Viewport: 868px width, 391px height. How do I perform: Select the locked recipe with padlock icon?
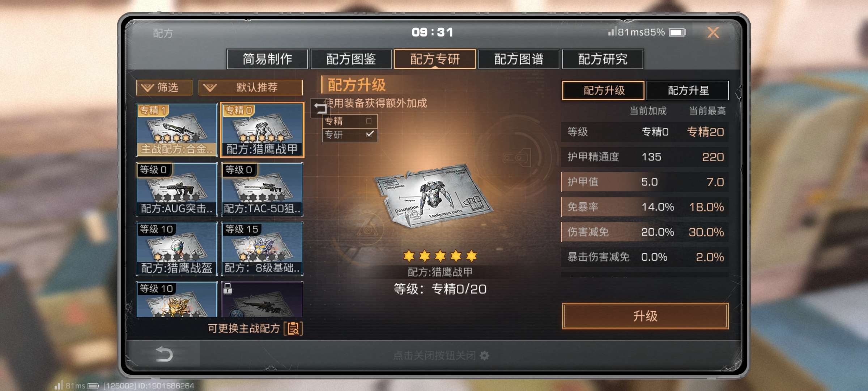(262, 299)
